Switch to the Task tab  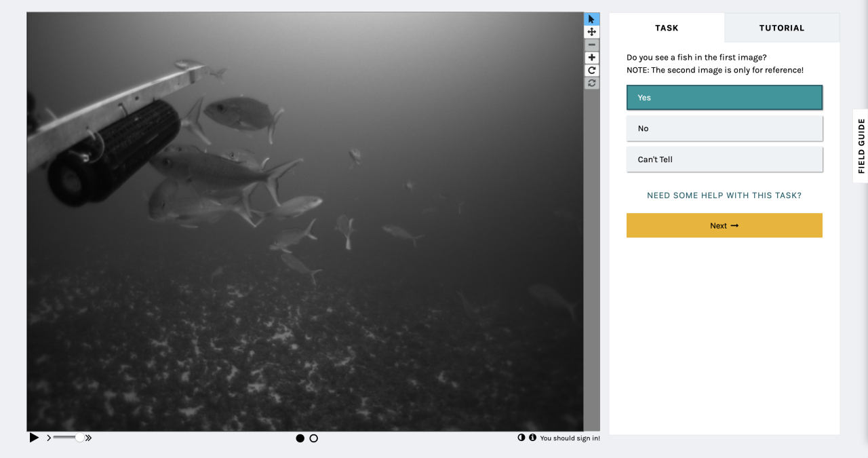(667, 28)
